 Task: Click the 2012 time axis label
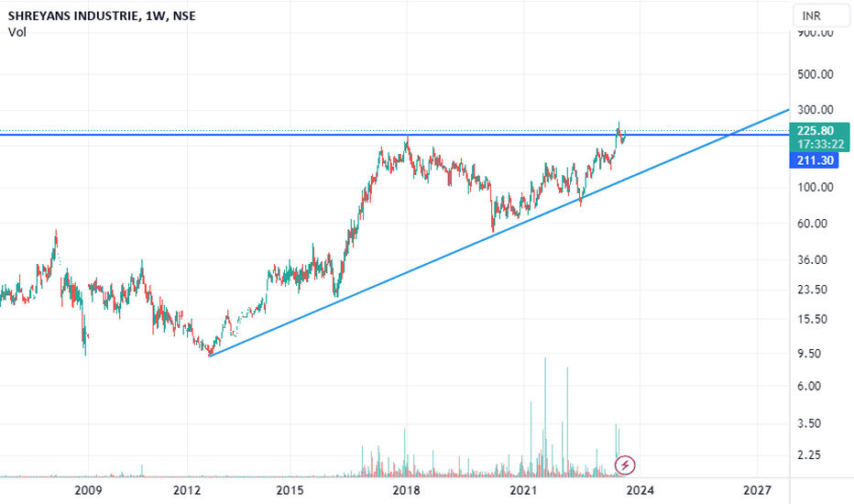pos(187,490)
